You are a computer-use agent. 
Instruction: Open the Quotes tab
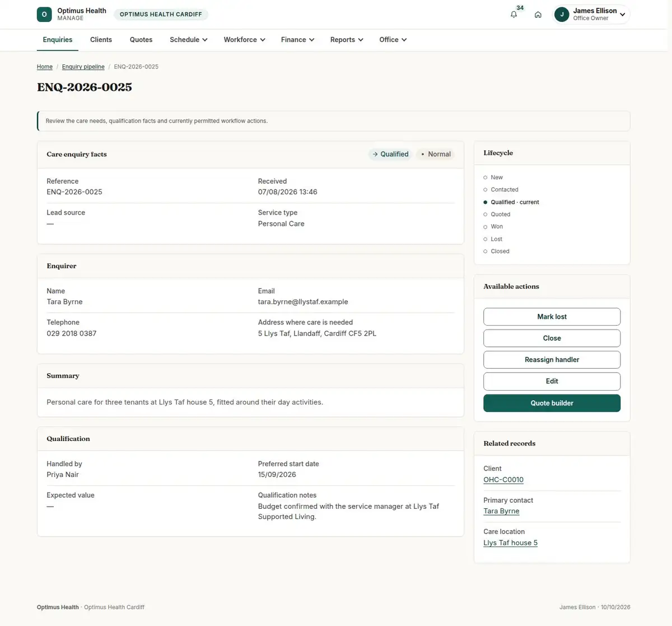pos(141,40)
